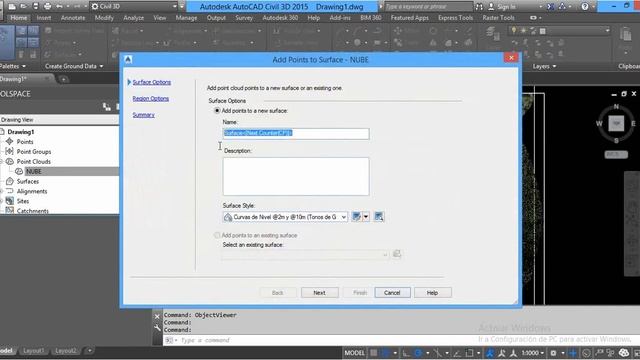Click the new tab plus icon beside Drawing1
Image resolution: width=640 pixels, height=360 pixels.
coord(64,79)
